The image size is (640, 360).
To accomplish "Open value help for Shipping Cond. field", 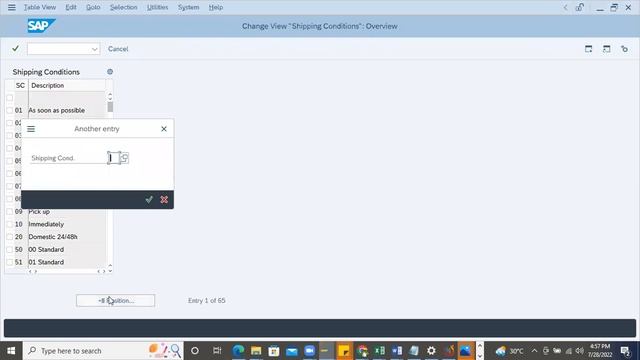I will tap(124, 158).
